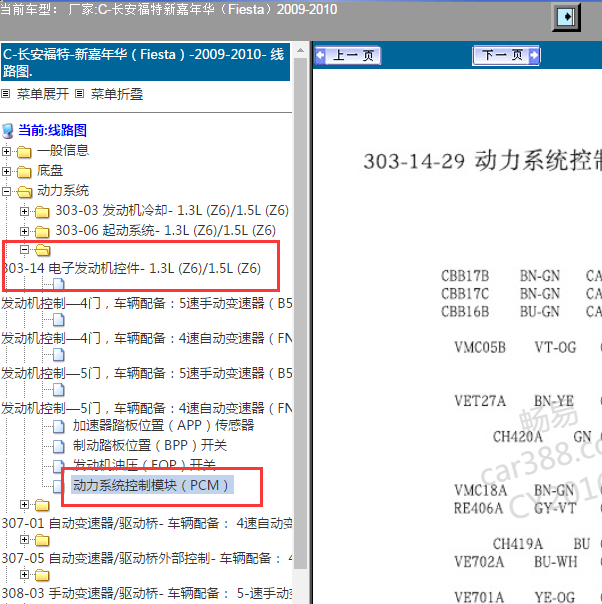Expand the 底盘 folder node
This screenshot has height=604, width=602.
pos(6,171)
